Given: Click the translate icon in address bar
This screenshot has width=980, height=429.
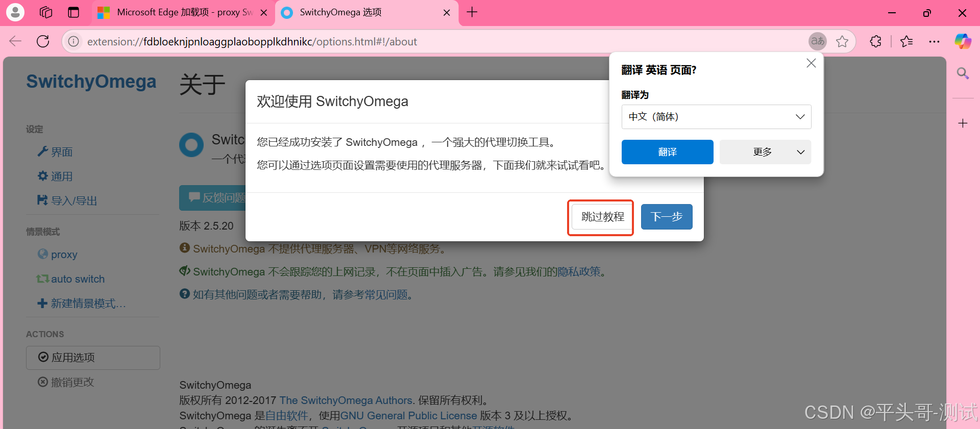Looking at the screenshot, I should 818,41.
